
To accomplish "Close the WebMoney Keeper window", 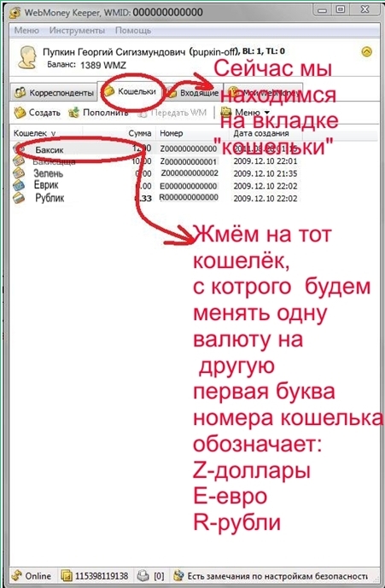I will coord(365,9).
